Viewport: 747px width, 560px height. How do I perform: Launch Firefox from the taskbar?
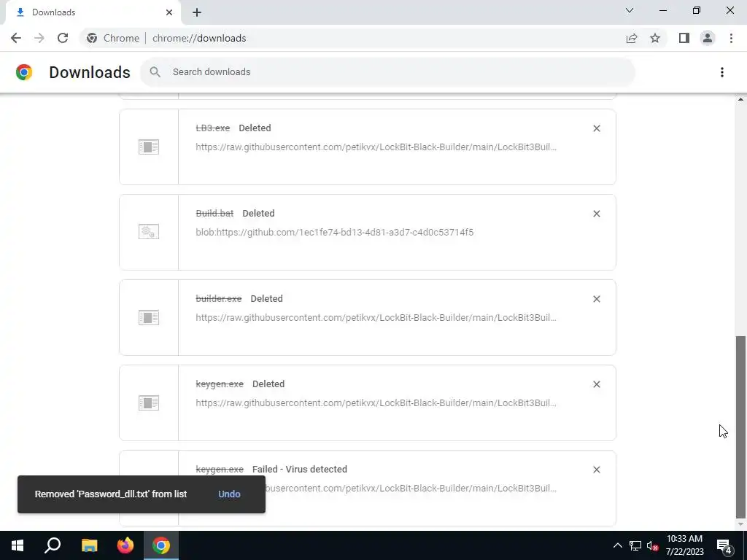coord(125,545)
